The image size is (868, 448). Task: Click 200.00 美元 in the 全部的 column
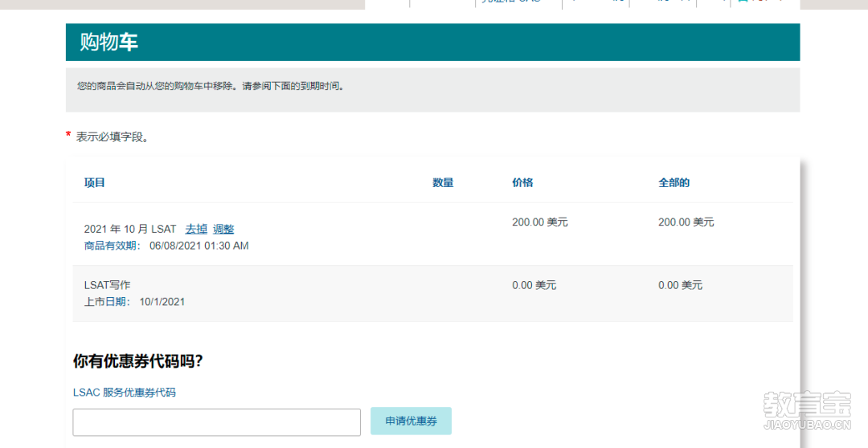[686, 222]
